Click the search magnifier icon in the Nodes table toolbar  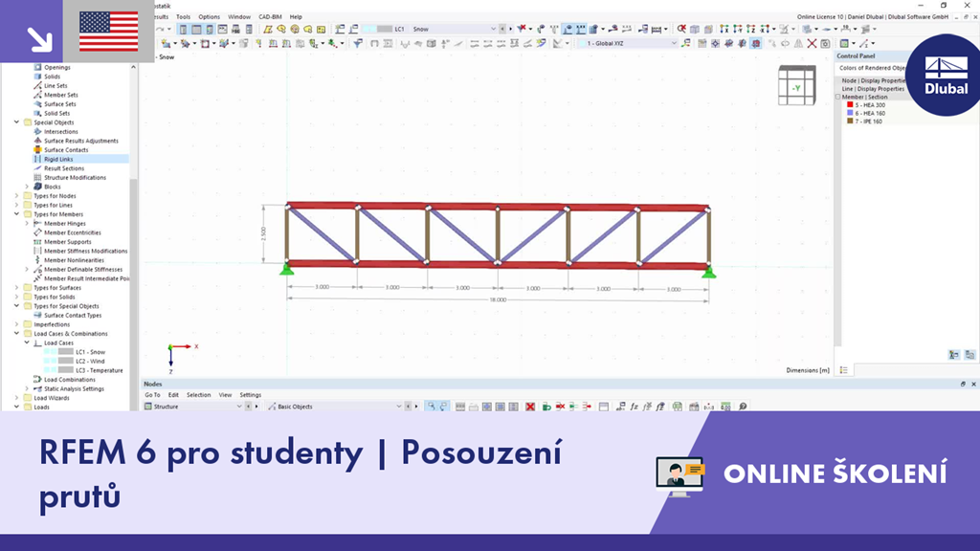coord(743,407)
